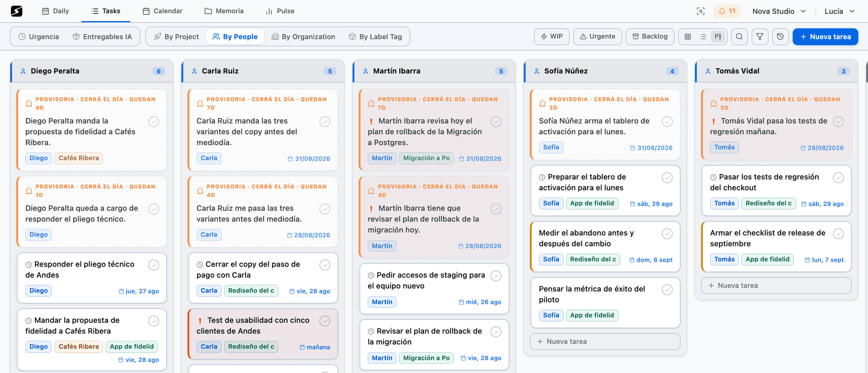Check off 'Armar el checklist de release'
The image size is (868, 373).
click(838, 234)
